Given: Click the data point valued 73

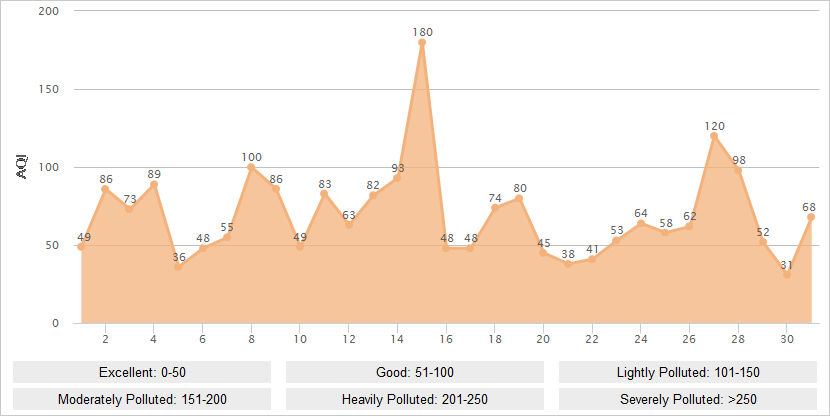Looking at the screenshot, I should 129,209.
